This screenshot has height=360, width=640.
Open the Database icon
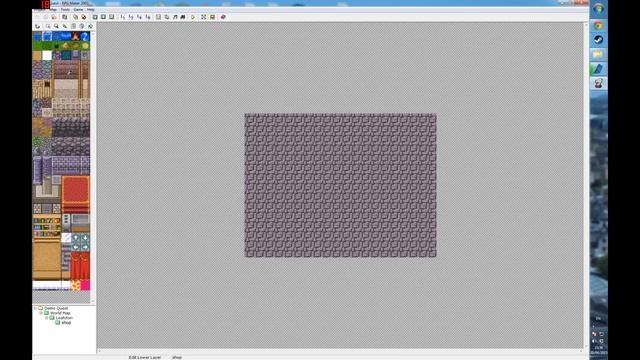(158, 17)
